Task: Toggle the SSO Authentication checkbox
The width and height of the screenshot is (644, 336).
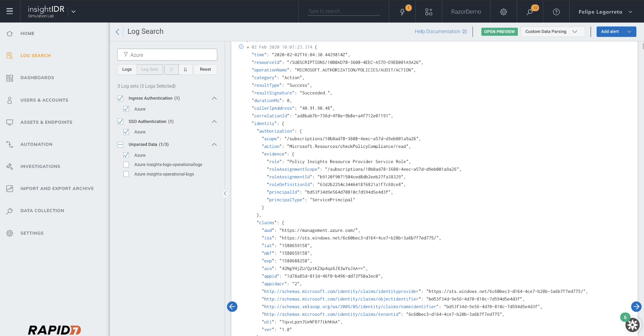Action: 120,121
